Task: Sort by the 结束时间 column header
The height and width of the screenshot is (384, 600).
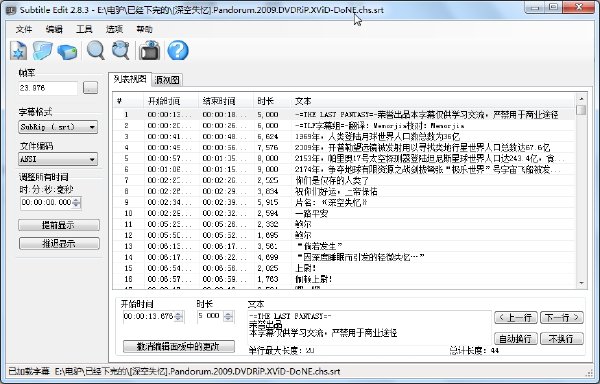Action: click(x=226, y=101)
